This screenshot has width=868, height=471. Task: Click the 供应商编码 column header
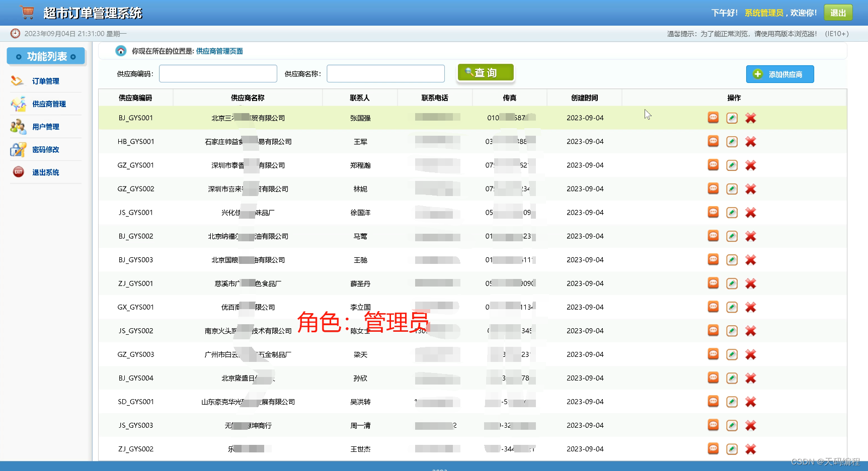click(135, 98)
